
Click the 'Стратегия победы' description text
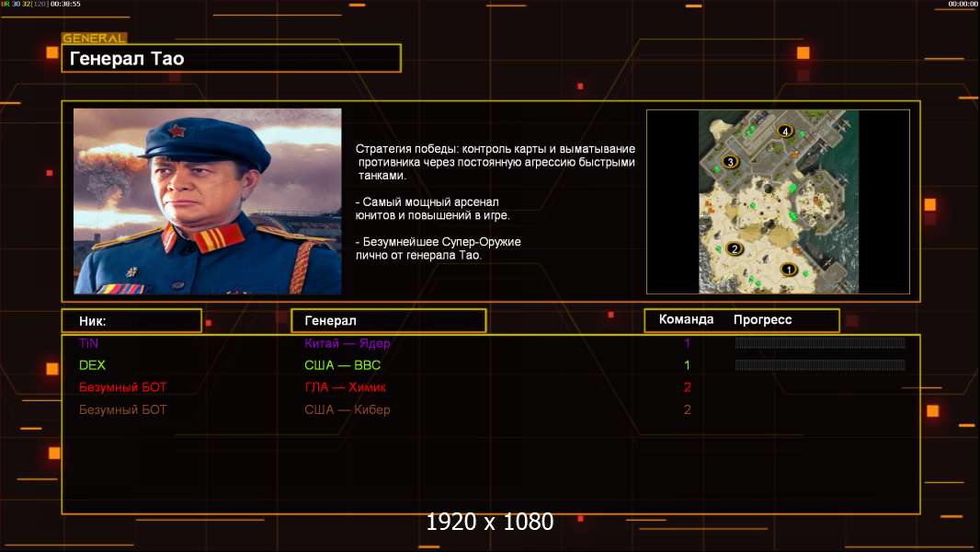coord(495,162)
